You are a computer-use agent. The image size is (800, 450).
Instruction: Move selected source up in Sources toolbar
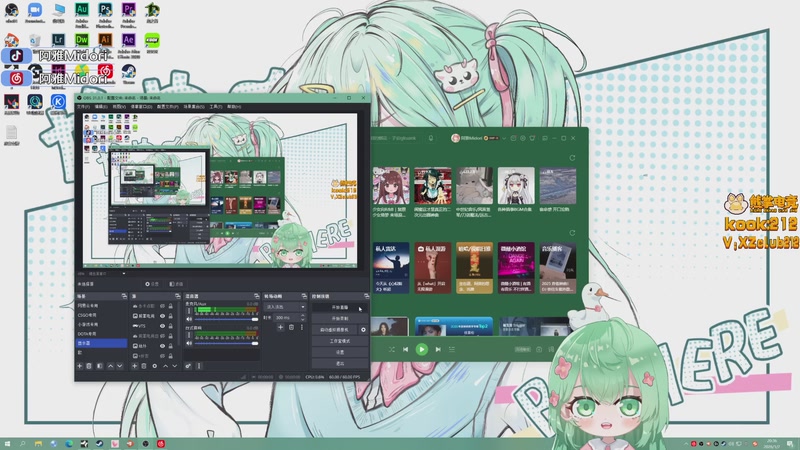point(165,366)
